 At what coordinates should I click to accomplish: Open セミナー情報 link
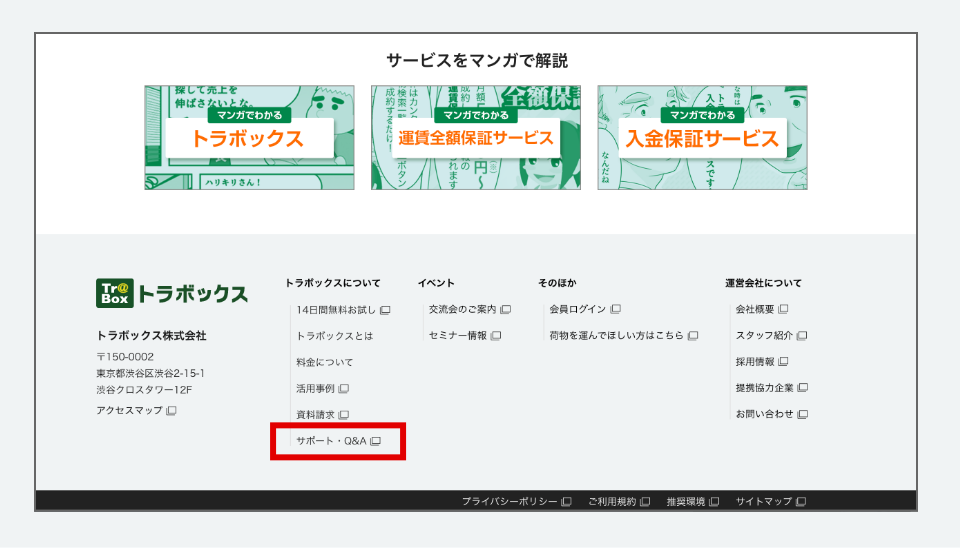[458, 336]
